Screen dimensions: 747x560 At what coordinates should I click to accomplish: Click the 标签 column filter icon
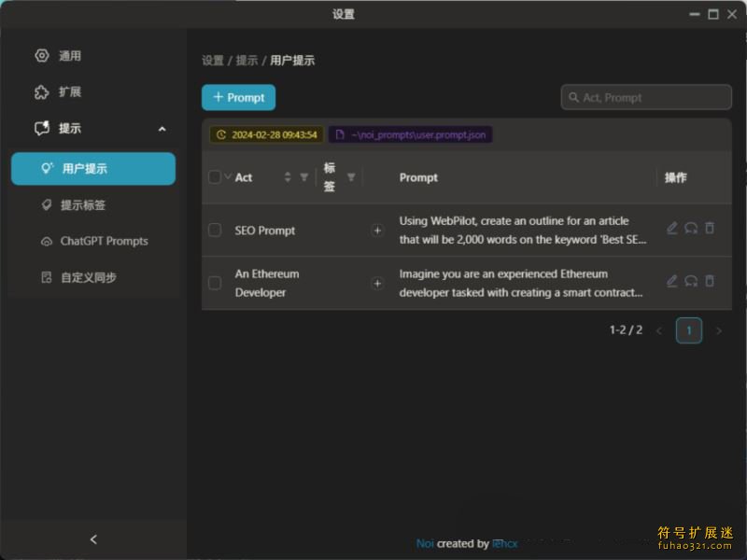point(351,177)
